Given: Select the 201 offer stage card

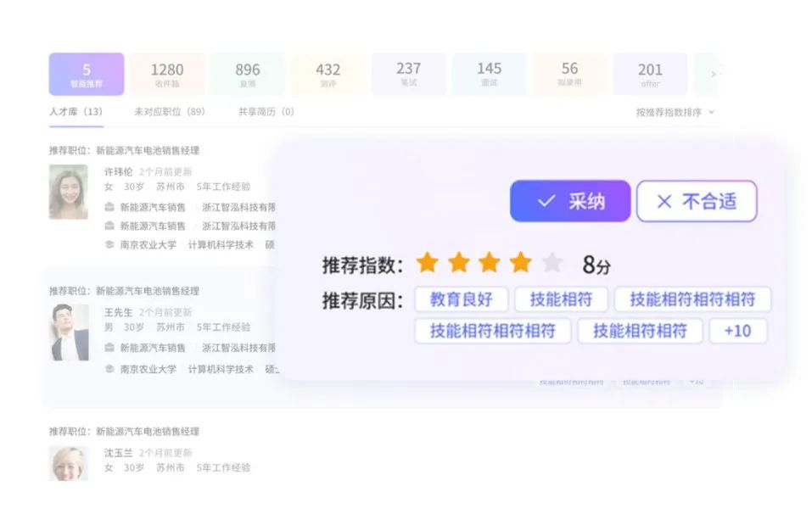Looking at the screenshot, I should click(650, 74).
